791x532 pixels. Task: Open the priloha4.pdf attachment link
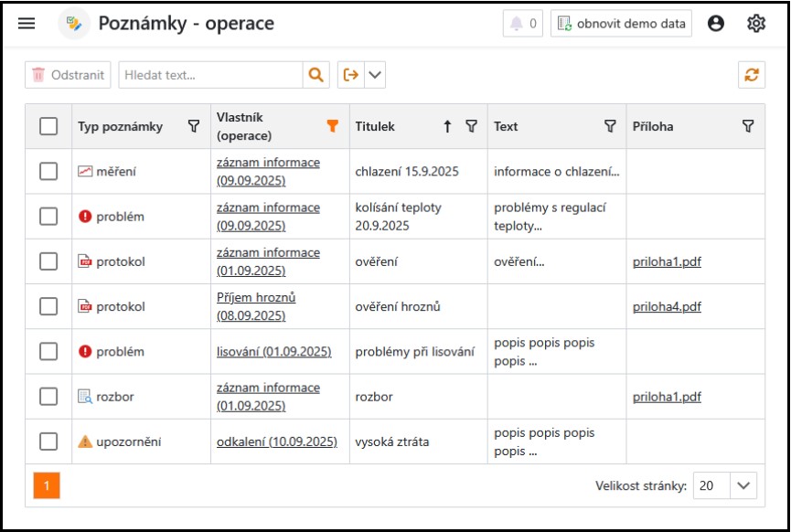tap(667, 307)
